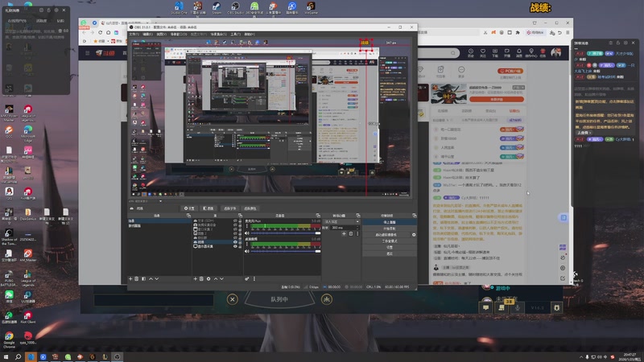
Task: Open transition options three-dot menu
Action: tap(357, 233)
